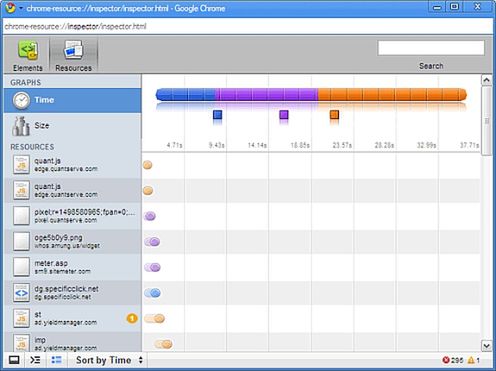Click the JS icon of the second quant.js row
The height and width of the screenshot is (371, 496).
21,190
